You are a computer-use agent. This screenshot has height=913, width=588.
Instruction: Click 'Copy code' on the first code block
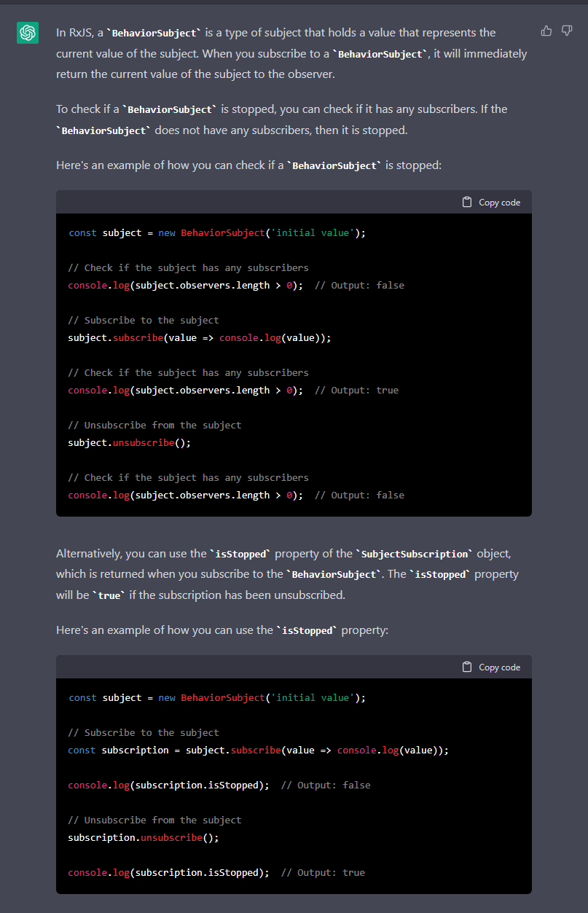tap(499, 202)
